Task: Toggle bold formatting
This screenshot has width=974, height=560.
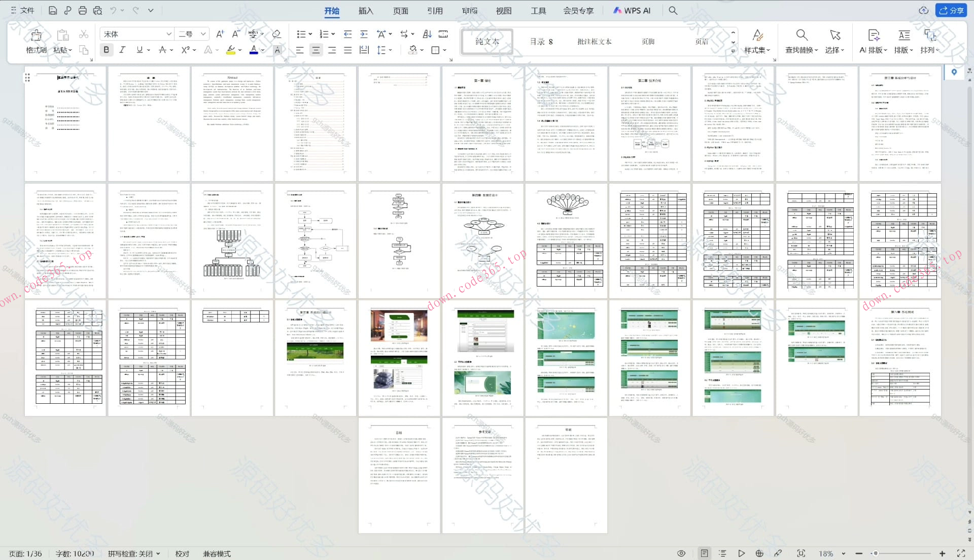Action: [106, 50]
